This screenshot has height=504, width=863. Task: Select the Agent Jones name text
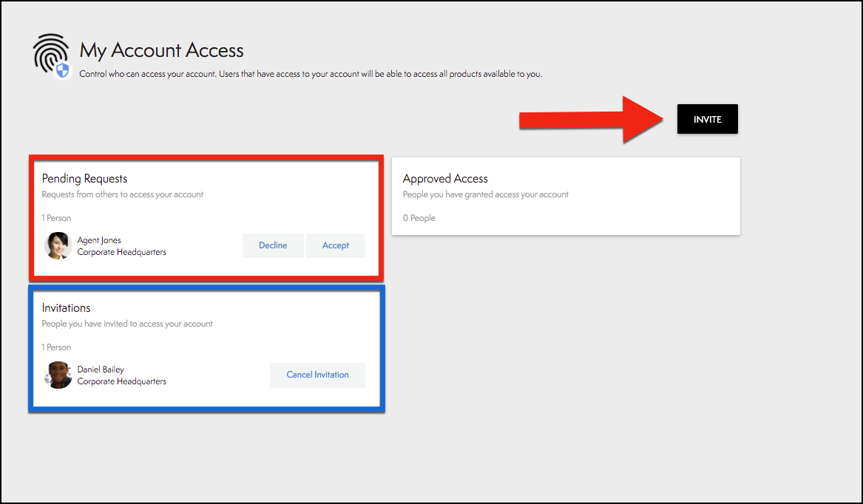click(x=99, y=240)
